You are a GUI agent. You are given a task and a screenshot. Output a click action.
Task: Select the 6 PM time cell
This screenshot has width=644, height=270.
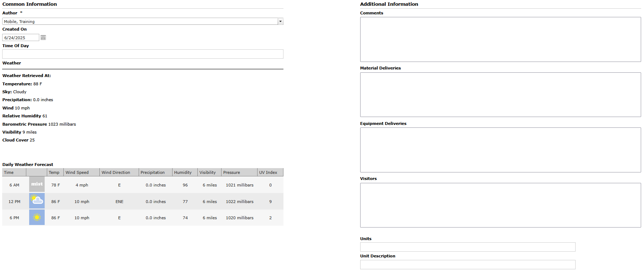pyautogui.click(x=14, y=218)
